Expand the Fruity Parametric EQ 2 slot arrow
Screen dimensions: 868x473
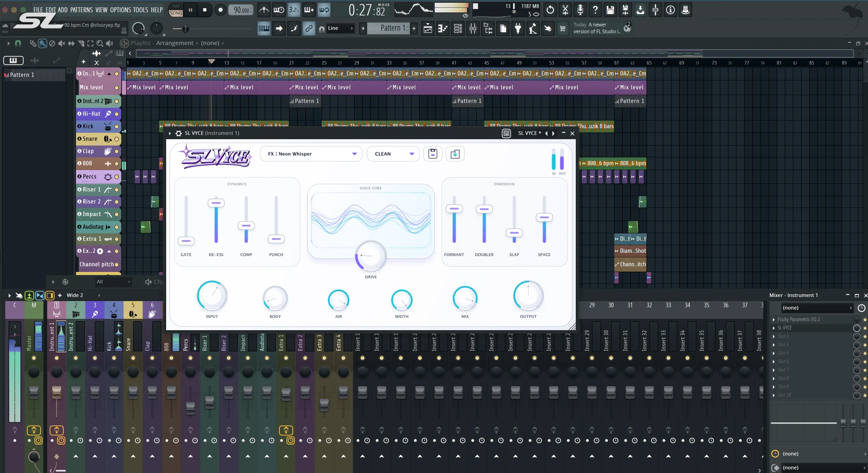[x=774, y=319]
